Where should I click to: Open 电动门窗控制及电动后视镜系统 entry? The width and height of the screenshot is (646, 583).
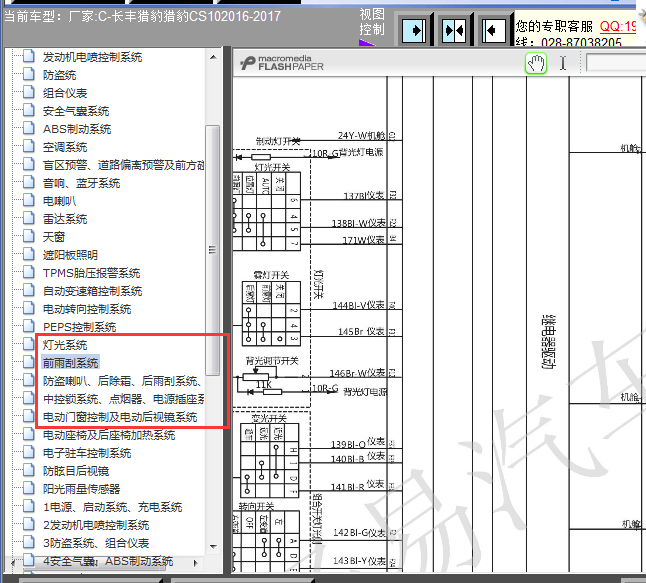coord(120,417)
